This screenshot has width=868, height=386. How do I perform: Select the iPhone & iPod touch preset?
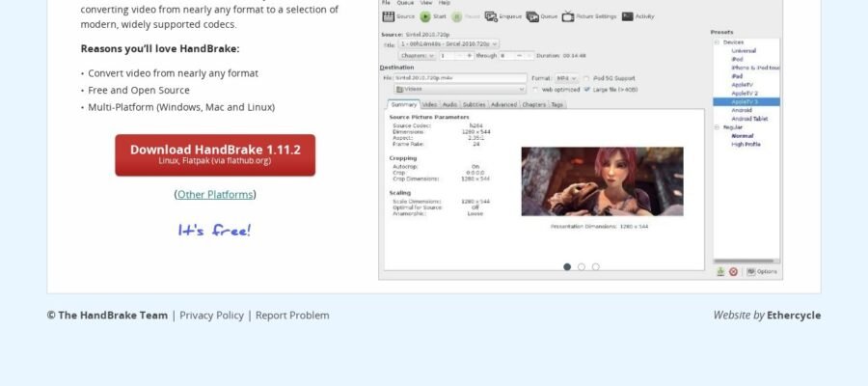[x=755, y=68]
